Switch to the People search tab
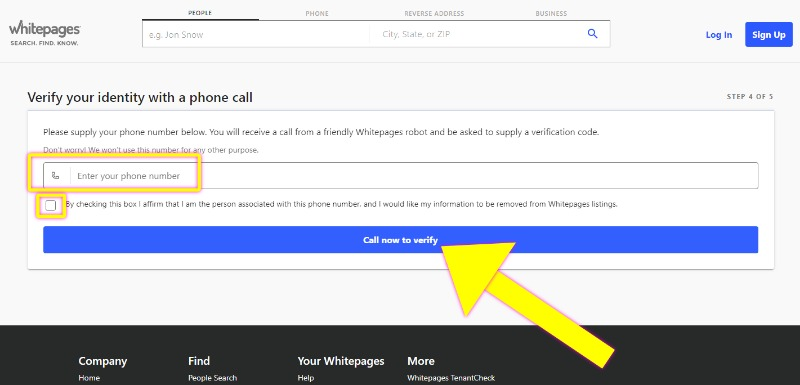The width and height of the screenshot is (800, 385). [200, 13]
